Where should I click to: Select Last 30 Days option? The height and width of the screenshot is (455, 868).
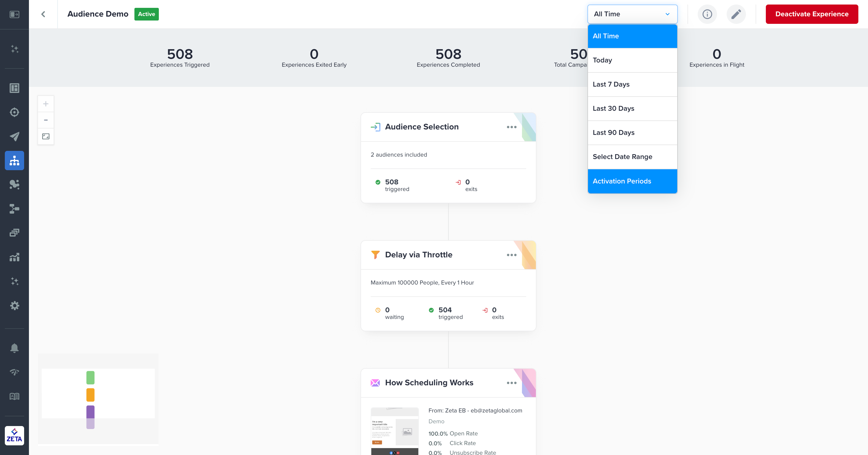tap(632, 109)
